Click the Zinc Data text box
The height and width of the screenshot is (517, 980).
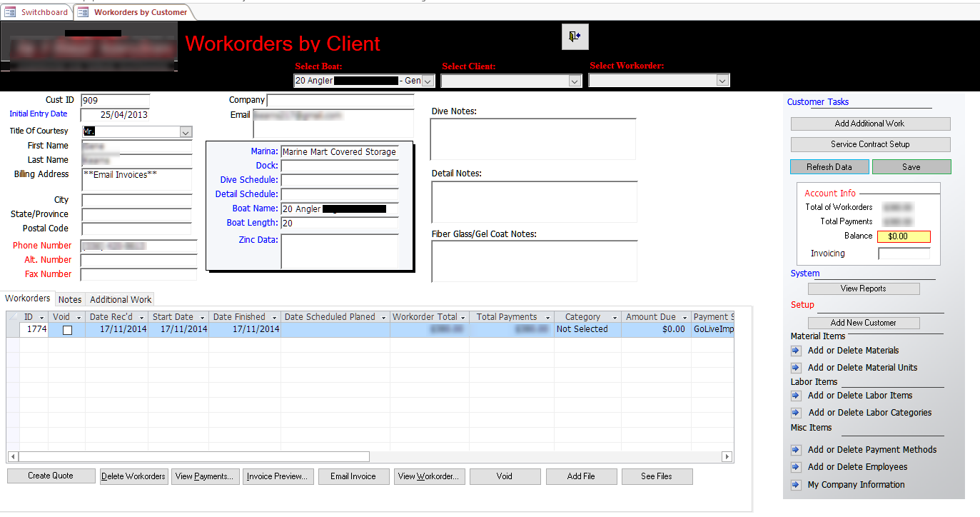coord(339,251)
